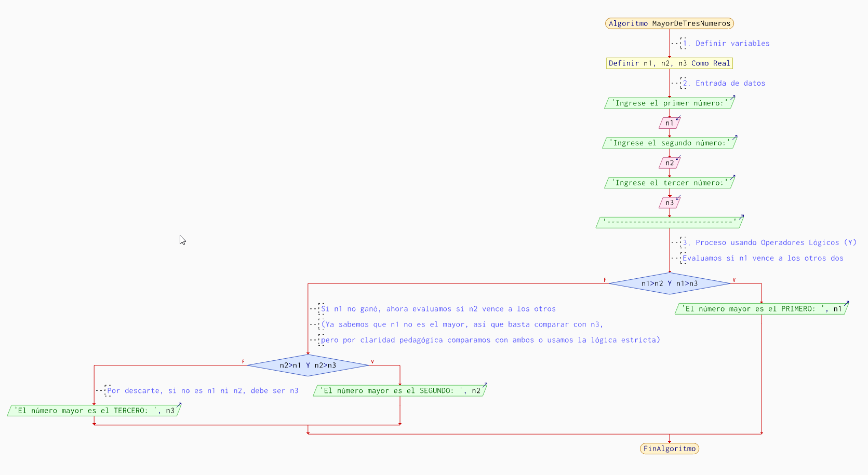Screen dimensions: 868x475
Task: Click the dashed separator line output block
Action: pos(669,223)
